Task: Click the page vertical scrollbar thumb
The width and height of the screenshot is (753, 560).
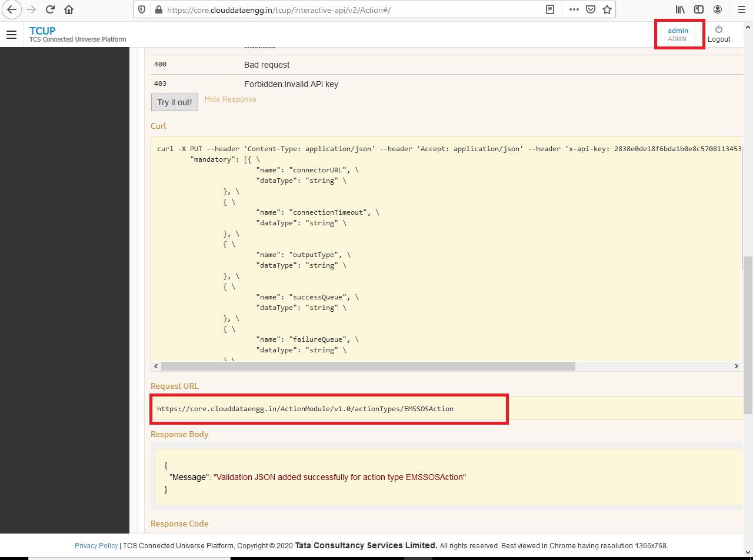Action: (747, 335)
